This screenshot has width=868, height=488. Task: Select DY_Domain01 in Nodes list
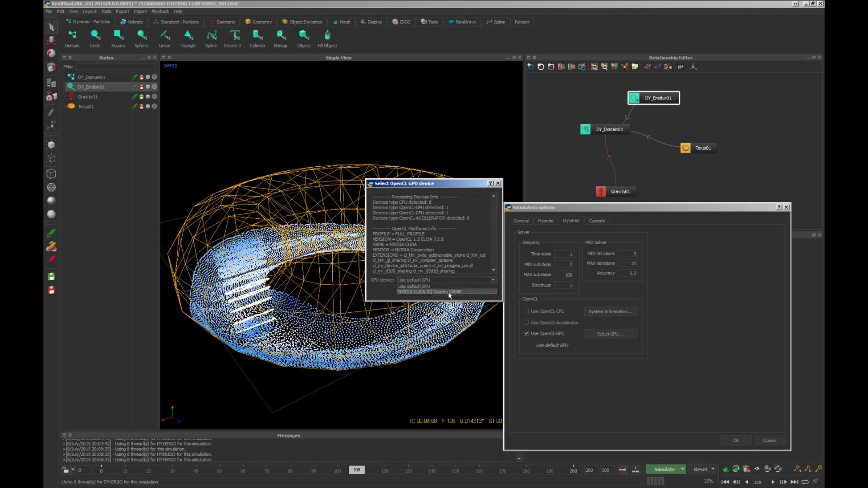point(92,77)
